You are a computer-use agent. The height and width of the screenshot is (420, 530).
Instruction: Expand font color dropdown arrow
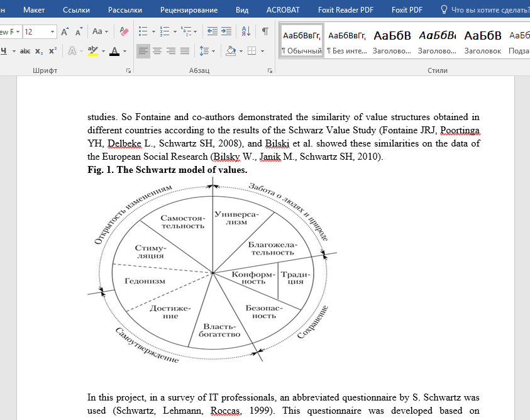[x=124, y=51]
